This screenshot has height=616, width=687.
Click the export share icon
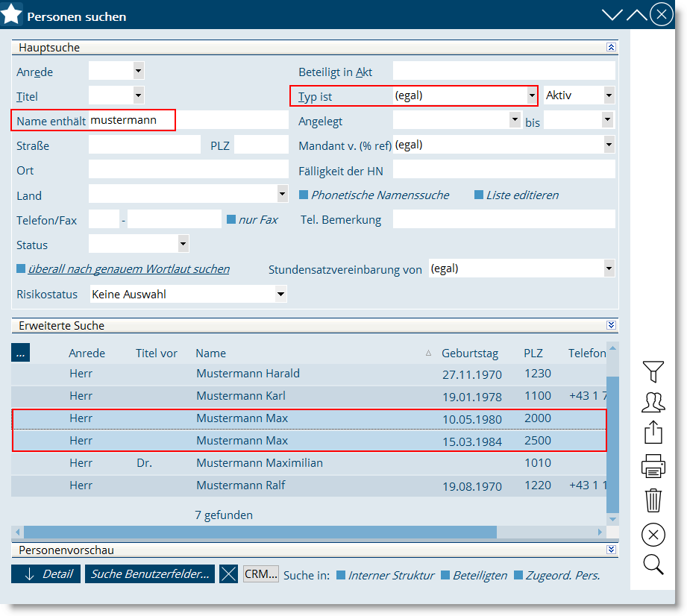tap(653, 433)
